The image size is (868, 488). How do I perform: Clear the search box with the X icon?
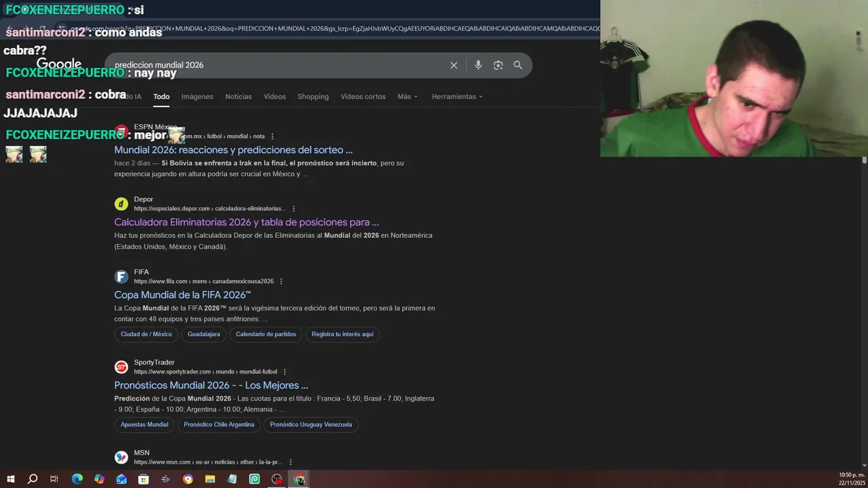pyautogui.click(x=454, y=65)
